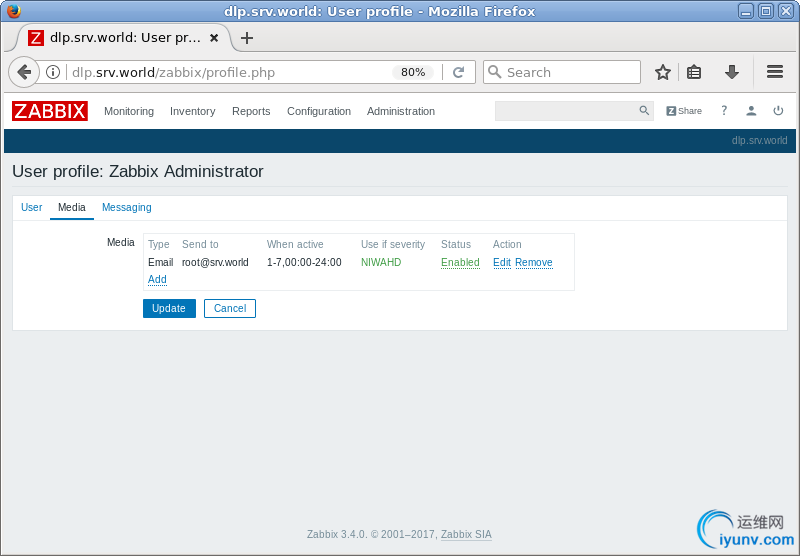Open user profile icon in Zabbix header
Screen dimensions: 800x556
pos(751,111)
